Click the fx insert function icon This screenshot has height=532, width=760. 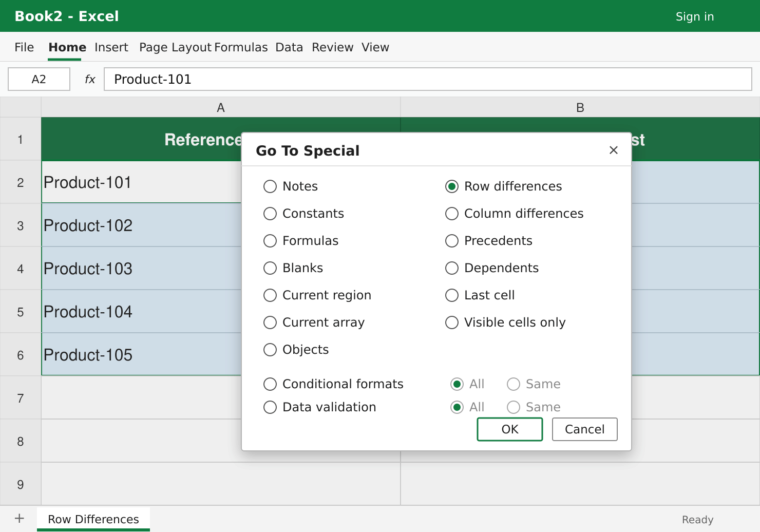click(x=90, y=79)
